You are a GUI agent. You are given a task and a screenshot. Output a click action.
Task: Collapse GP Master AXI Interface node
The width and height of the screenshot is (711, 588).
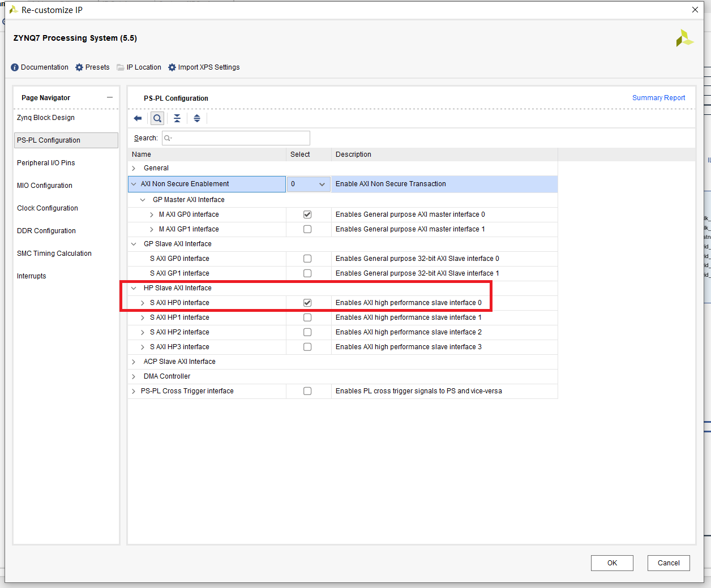[x=143, y=200]
